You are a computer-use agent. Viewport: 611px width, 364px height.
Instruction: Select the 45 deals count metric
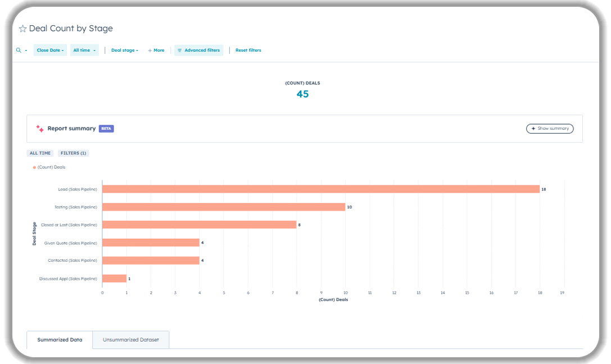[302, 94]
